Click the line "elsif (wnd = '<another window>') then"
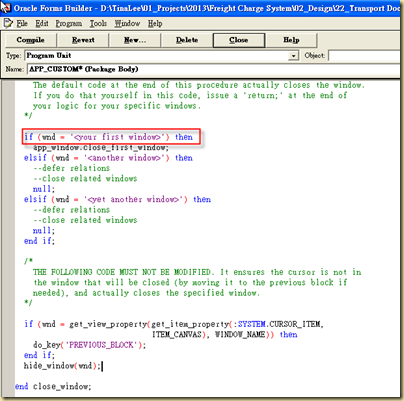This screenshot has height=401, width=404. tap(108, 158)
